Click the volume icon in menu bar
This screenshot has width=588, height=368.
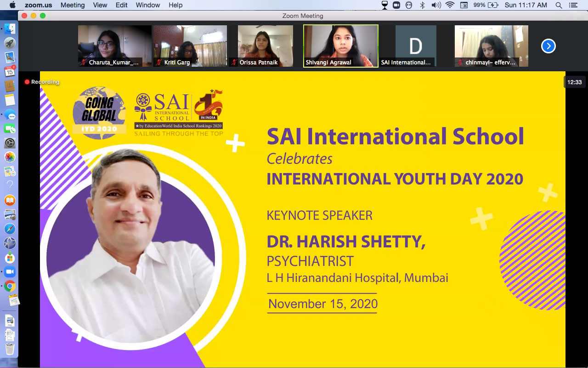pos(436,5)
